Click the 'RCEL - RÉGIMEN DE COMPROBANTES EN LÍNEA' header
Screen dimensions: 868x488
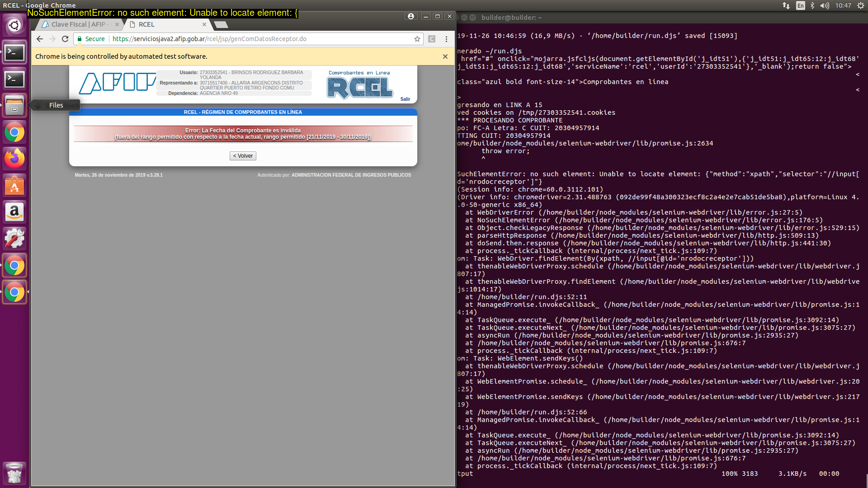pyautogui.click(x=243, y=112)
